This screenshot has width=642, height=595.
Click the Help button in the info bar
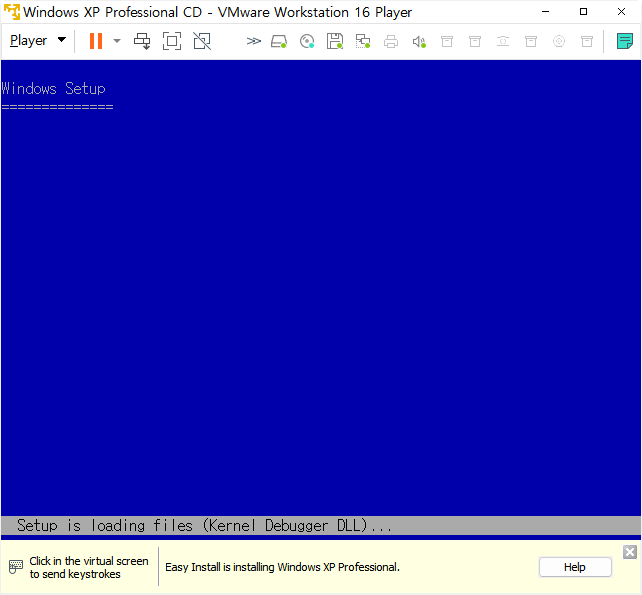pyautogui.click(x=575, y=567)
